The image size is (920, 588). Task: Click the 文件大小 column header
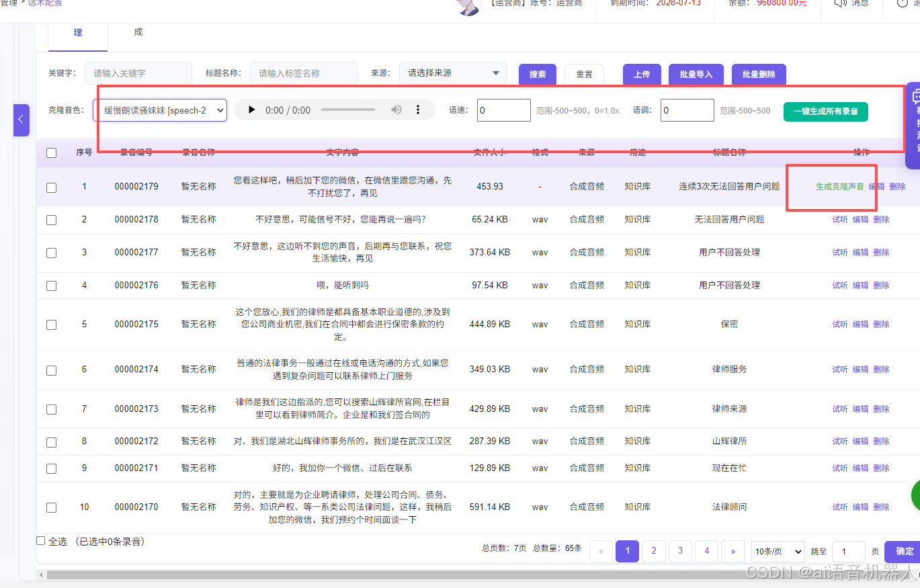click(x=490, y=153)
